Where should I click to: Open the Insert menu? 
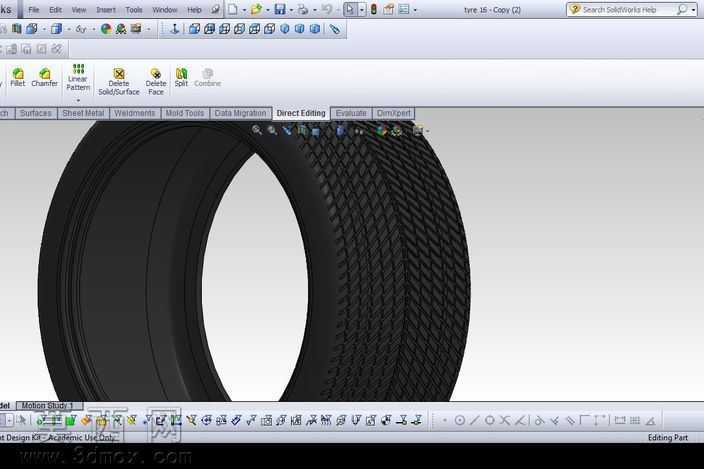pos(106,9)
